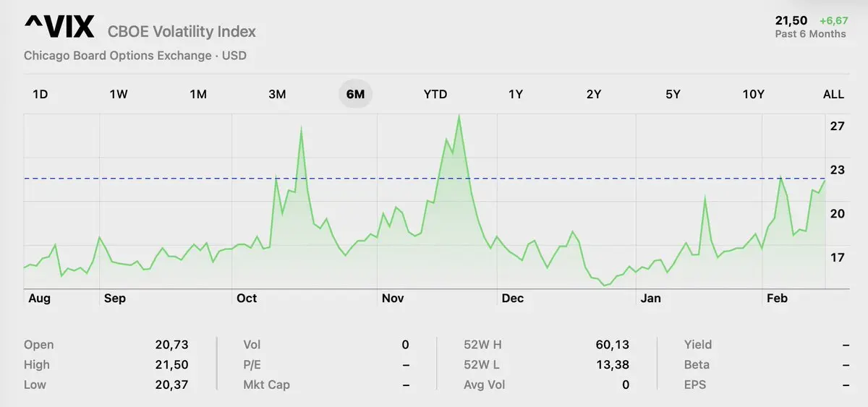Click Chicago Board Options Exchange · USD text
Image resolution: width=868 pixels, height=407 pixels.
[x=135, y=56]
